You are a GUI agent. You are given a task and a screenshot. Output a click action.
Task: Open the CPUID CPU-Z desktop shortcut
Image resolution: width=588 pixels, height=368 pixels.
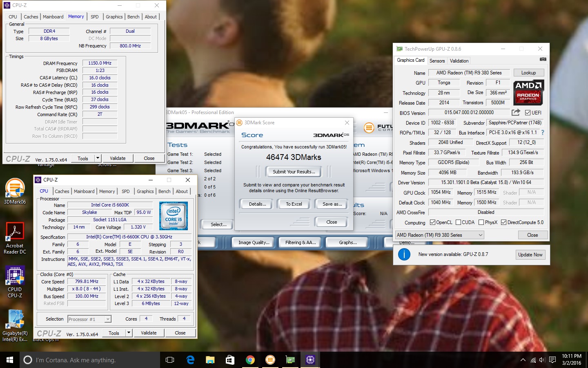[15, 282]
